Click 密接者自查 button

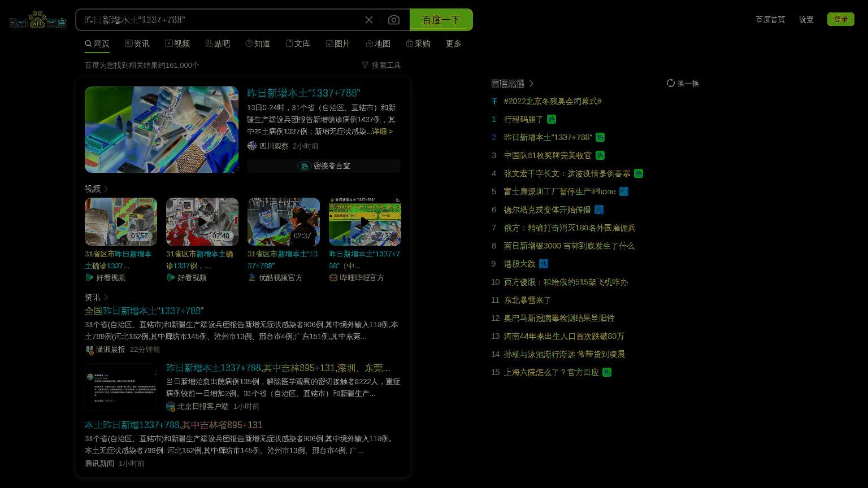click(x=324, y=165)
